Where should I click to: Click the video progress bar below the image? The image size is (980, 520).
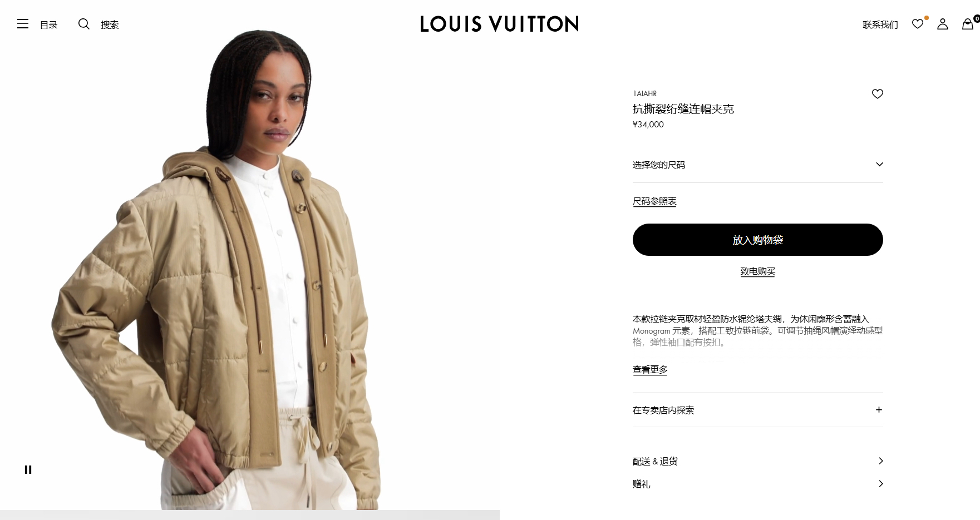250,515
